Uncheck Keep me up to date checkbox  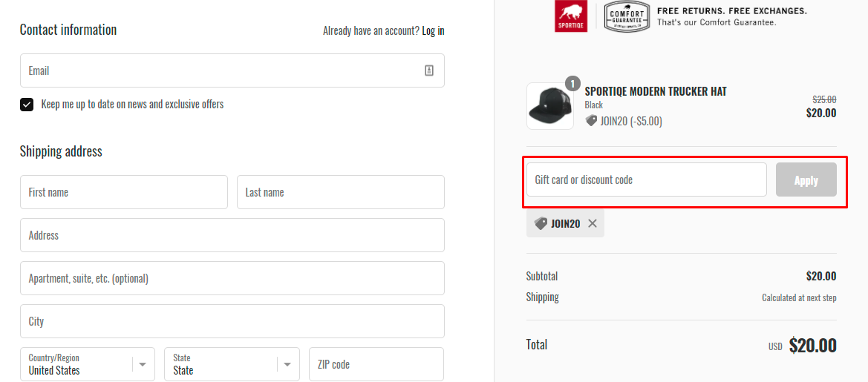click(27, 105)
